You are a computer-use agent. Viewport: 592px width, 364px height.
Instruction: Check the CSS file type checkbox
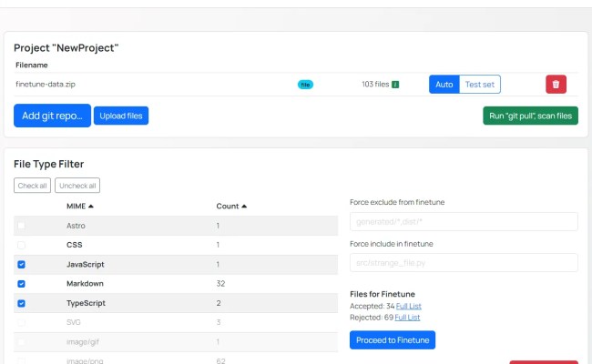click(21, 245)
